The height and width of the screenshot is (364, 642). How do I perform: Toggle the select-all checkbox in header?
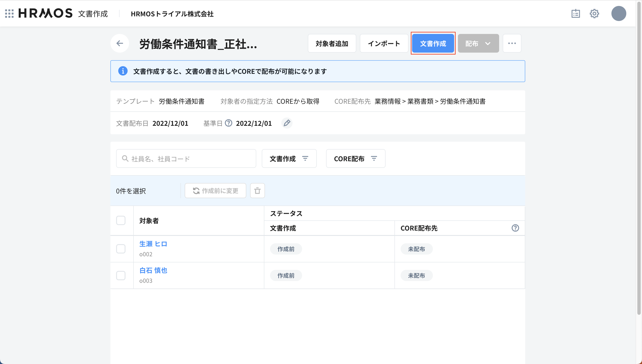click(x=121, y=221)
